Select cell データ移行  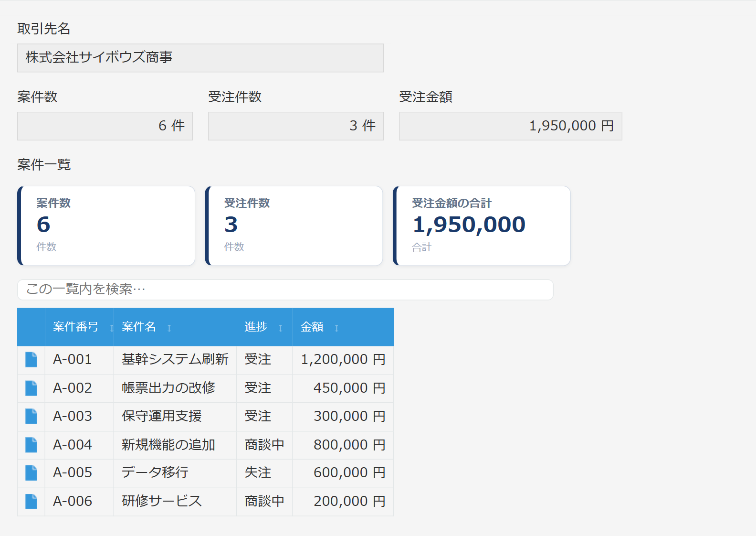tap(175, 473)
